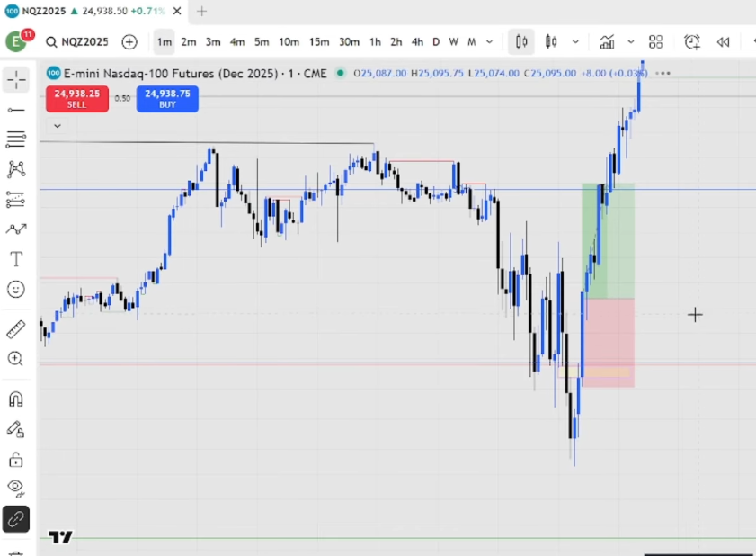
Task: Switch to the Daily (D) timeframe
Action: point(436,42)
